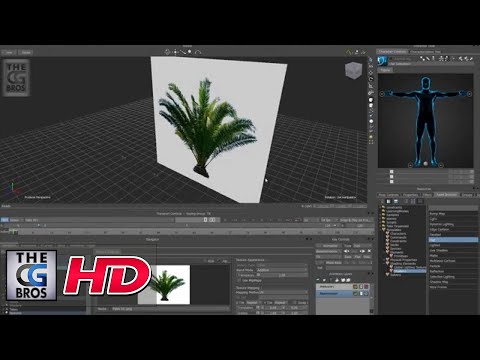Viewport: 480px width, 360px height.
Task: Click the view cube in the viewport
Action: (353, 71)
